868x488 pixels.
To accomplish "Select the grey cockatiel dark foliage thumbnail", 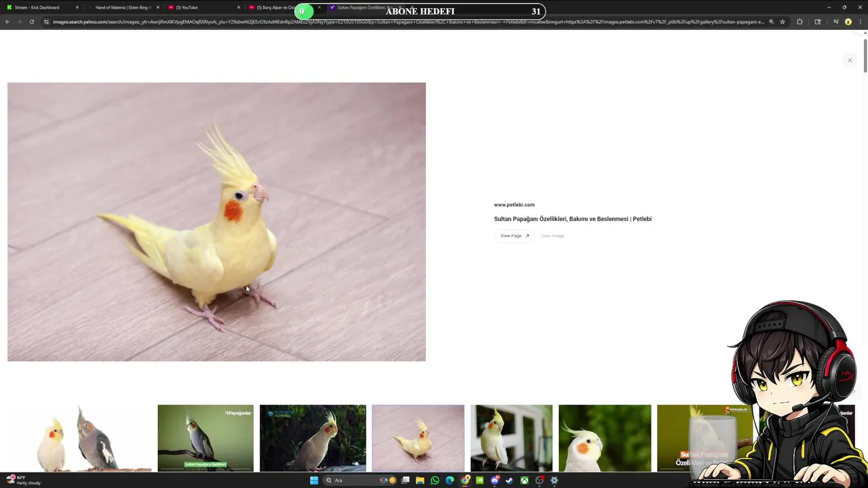I will (x=313, y=438).
